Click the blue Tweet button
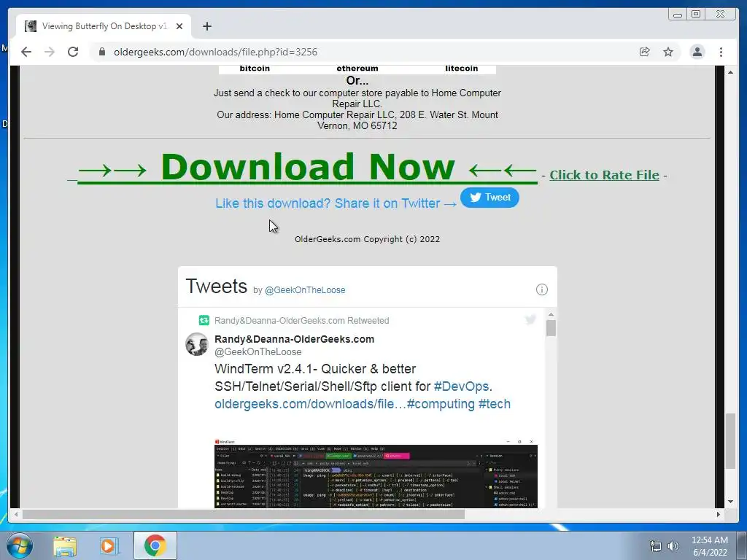The image size is (747, 560). 489,198
